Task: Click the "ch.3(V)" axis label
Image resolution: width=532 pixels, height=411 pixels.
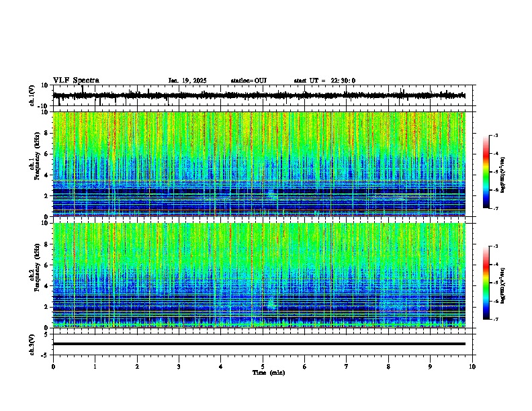Action: (32, 345)
